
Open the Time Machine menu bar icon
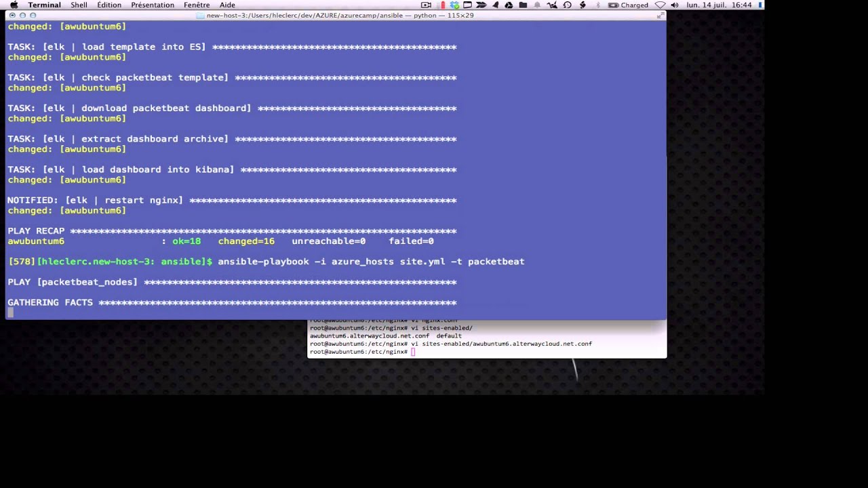coord(567,5)
